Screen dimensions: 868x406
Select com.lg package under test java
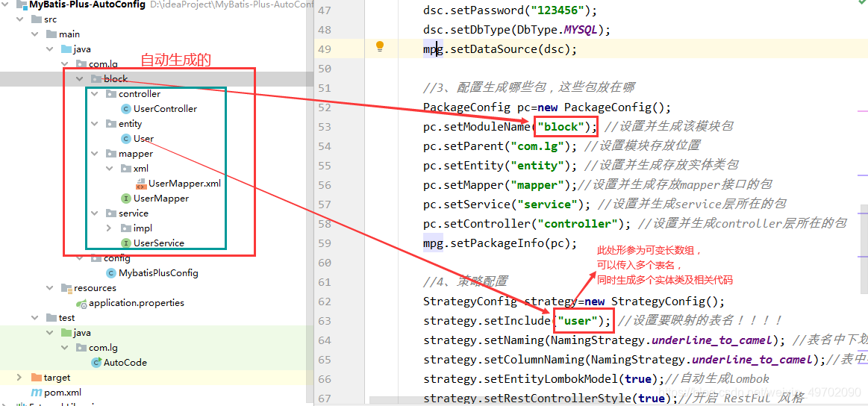[103, 348]
